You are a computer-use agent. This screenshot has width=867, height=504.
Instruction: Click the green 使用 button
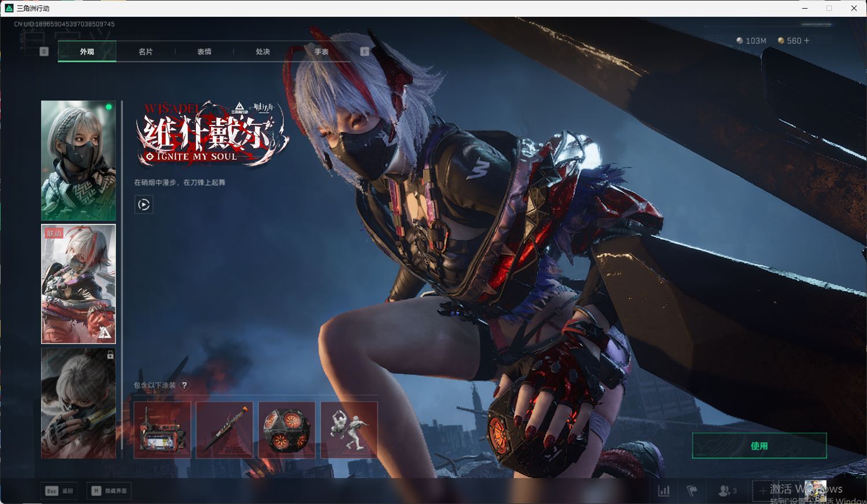pos(759,446)
